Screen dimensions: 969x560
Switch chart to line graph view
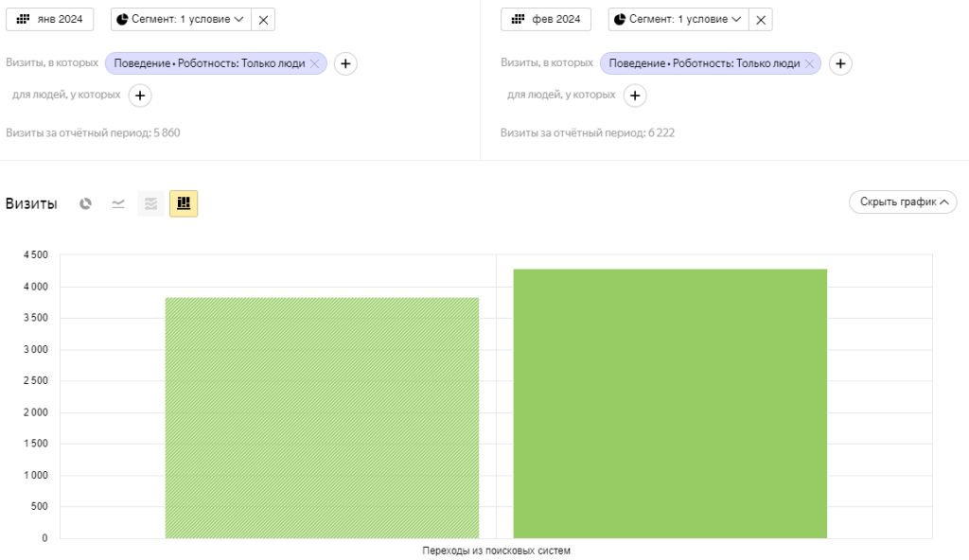coord(118,203)
